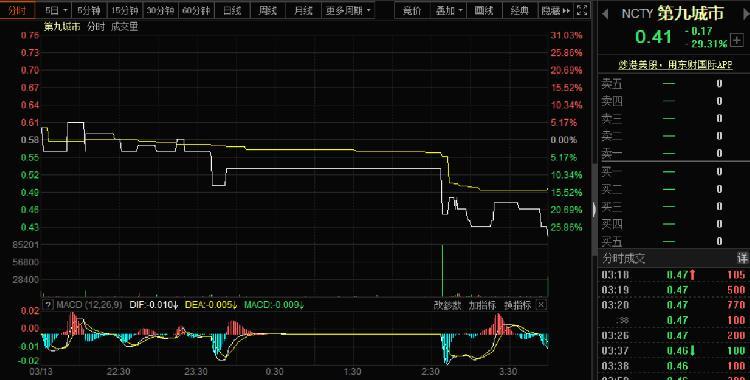Open tick details icon beside 分时成交
This screenshot has height=380, width=750.
point(742,258)
